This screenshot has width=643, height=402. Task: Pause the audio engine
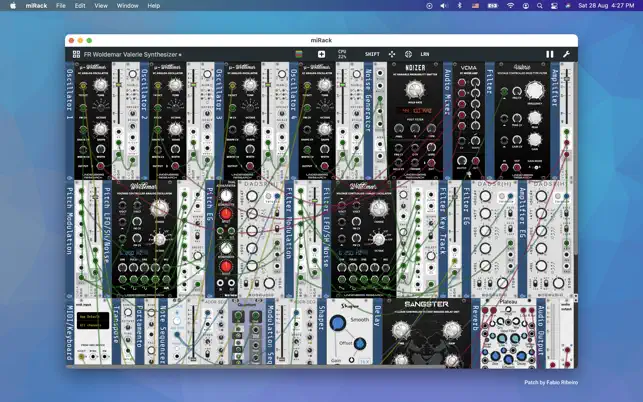[x=550, y=54]
